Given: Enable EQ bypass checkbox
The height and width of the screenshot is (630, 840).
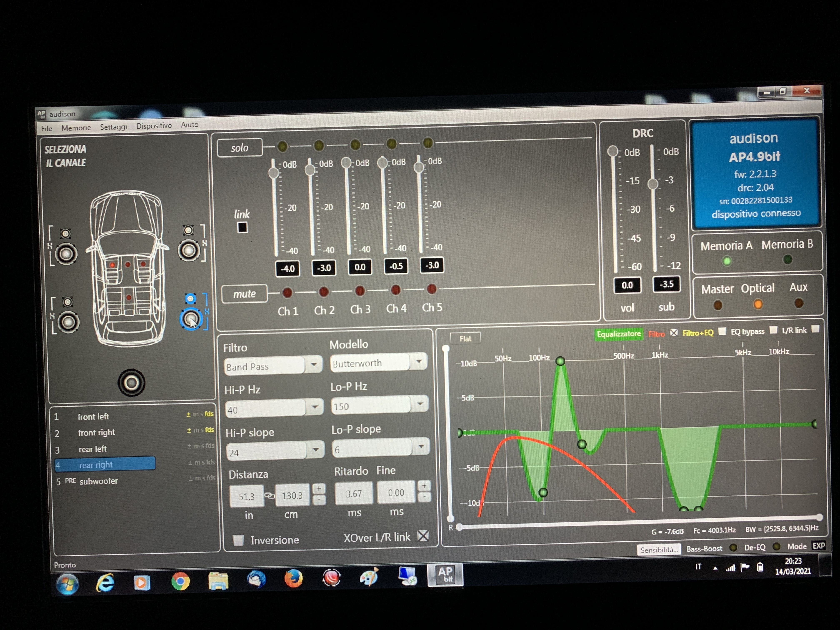Looking at the screenshot, I should tap(773, 330).
